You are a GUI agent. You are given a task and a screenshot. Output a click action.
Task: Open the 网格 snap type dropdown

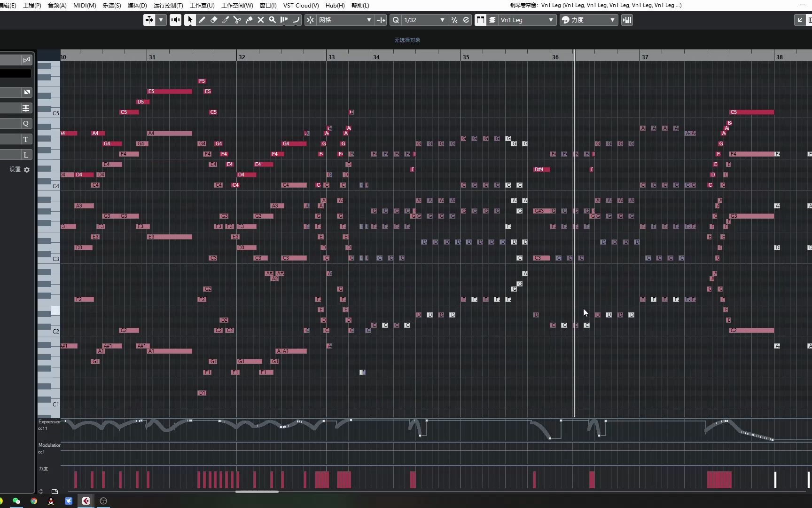pos(345,20)
